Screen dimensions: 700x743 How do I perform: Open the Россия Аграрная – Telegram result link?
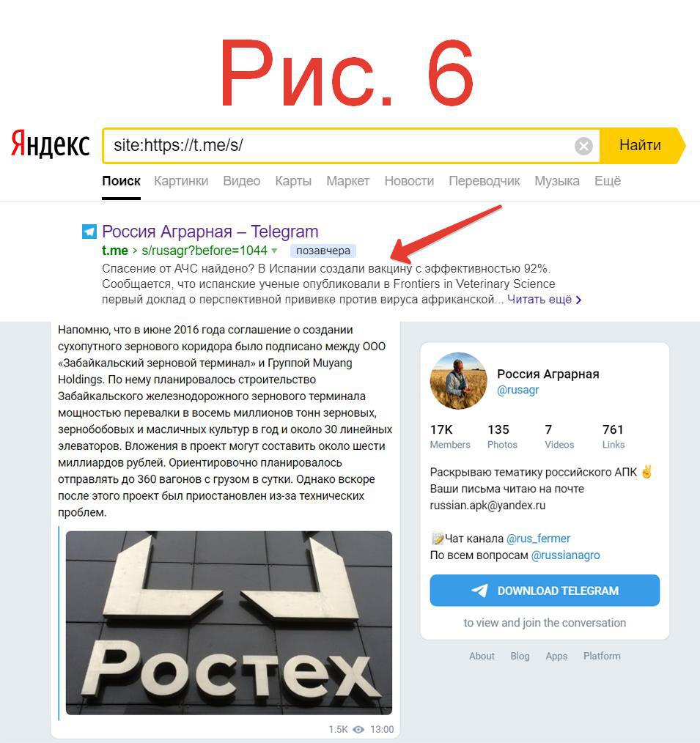pos(210,232)
